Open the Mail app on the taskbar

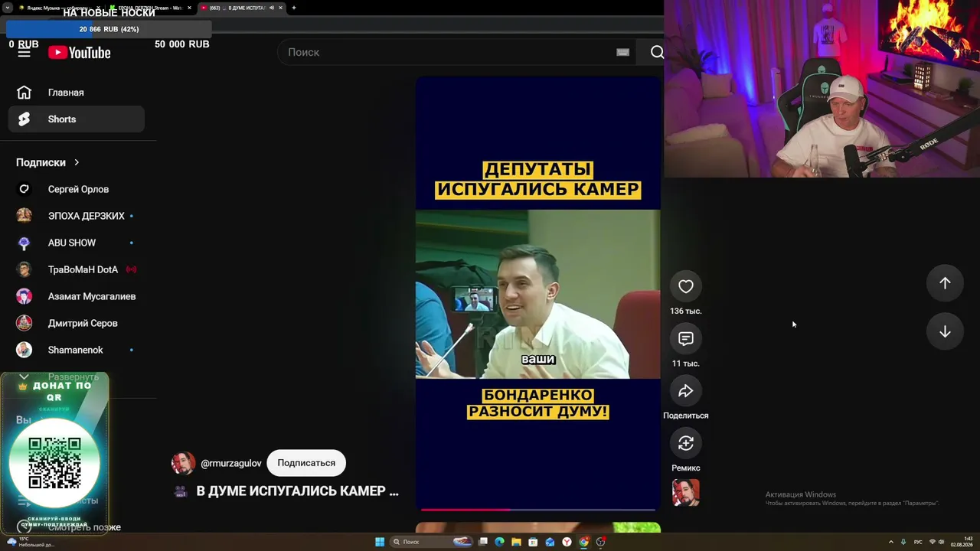pyautogui.click(x=550, y=542)
